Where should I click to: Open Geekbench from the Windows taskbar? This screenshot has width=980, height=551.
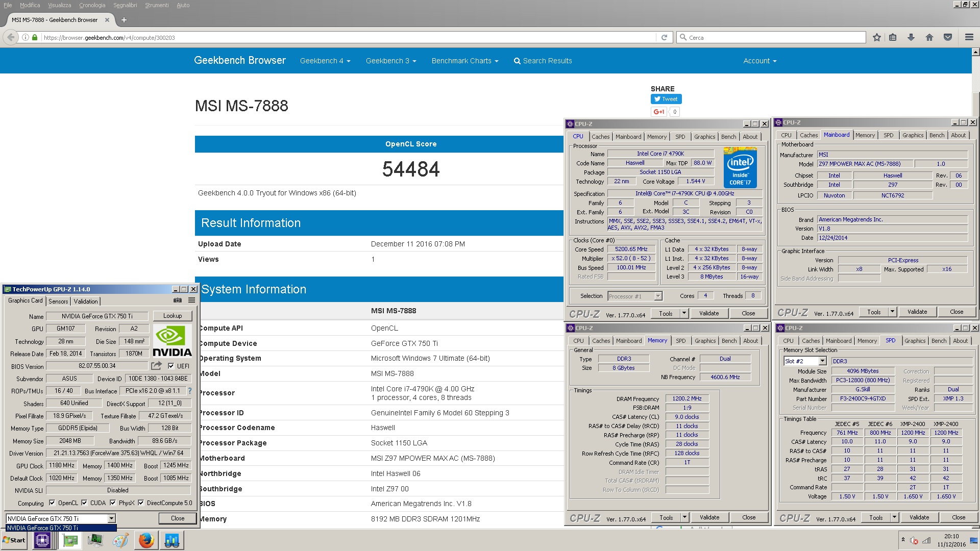(171, 540)
